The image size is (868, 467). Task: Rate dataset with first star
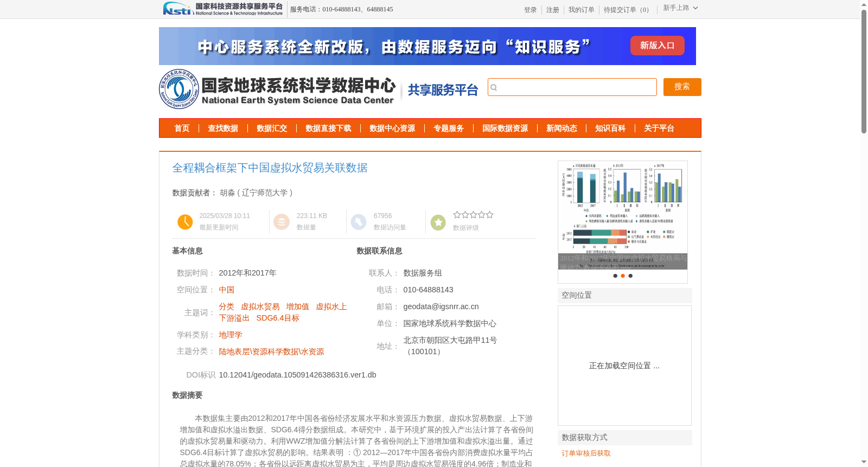[457, 215]
